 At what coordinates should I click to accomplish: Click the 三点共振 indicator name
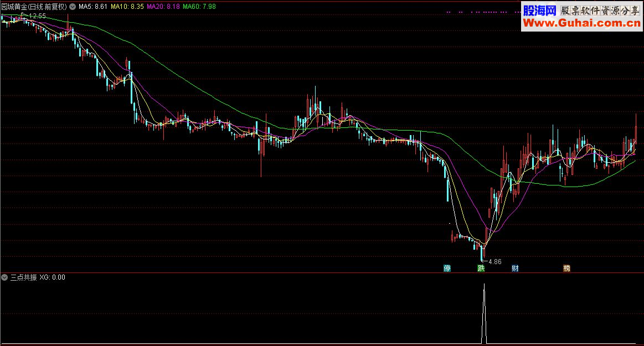(23, 277)
